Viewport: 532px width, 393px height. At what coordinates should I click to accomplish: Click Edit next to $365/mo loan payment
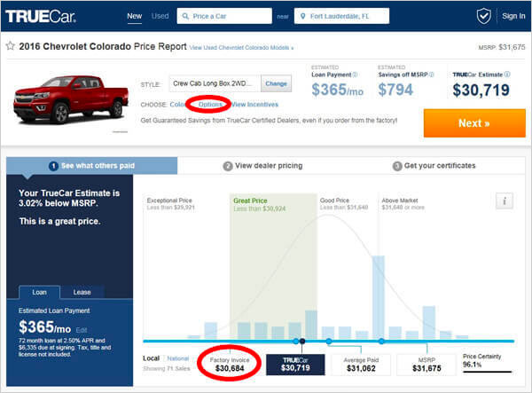tap(81, 330)
